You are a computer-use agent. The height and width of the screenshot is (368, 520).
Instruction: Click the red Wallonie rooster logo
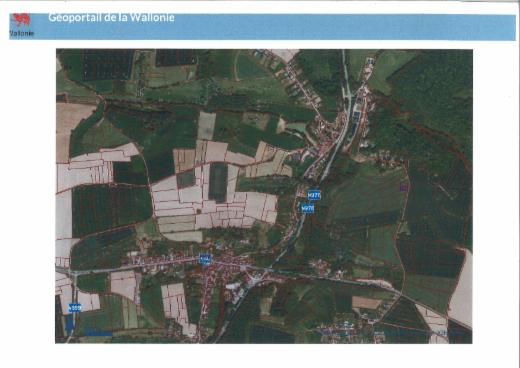tap(21, 20)
